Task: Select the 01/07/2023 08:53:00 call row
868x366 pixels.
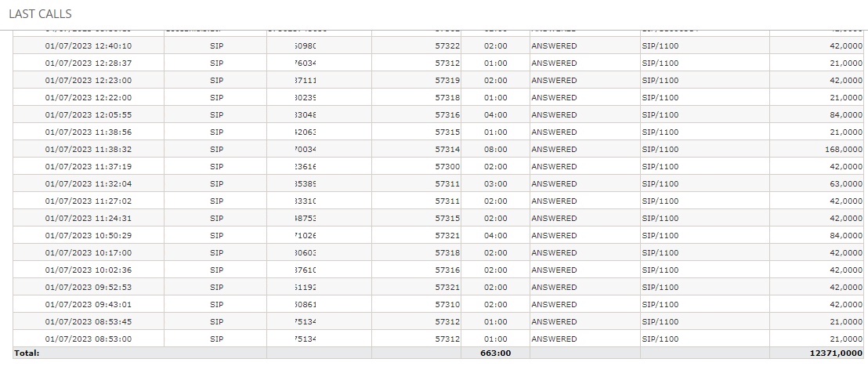Action: pyautogui.click(x=89, y=339)
